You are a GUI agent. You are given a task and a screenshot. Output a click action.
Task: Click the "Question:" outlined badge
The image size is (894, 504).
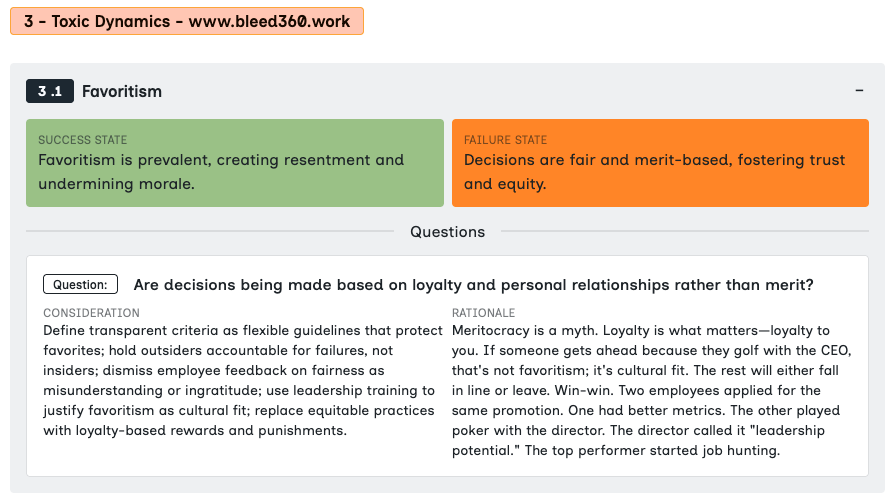click(x=81, y=285)
